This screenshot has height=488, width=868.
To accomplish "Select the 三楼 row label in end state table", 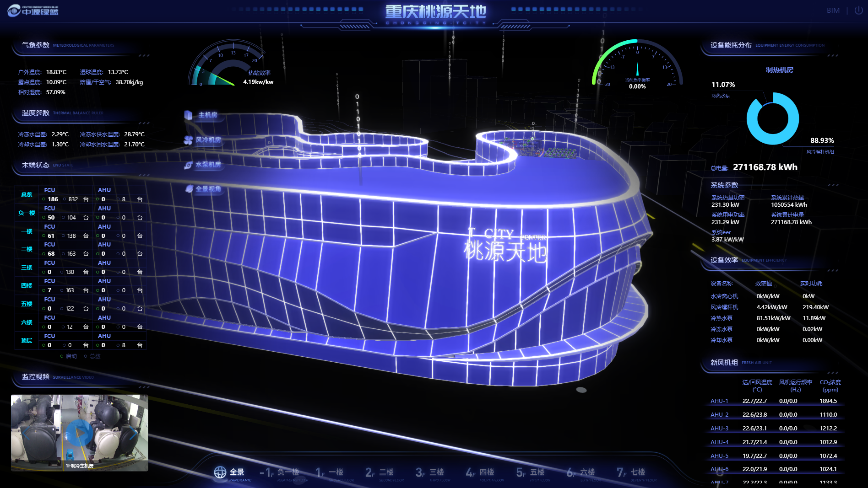I will (x=27, y=268).
